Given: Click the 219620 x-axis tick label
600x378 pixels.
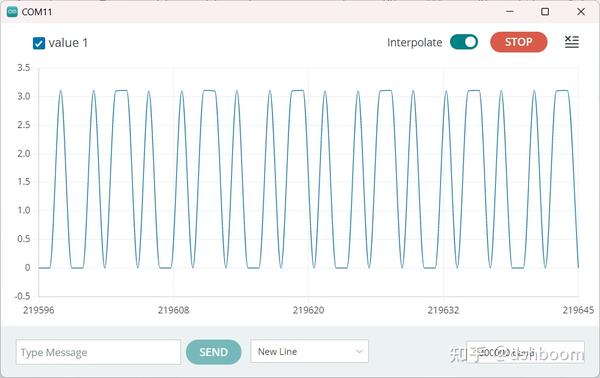Looking at the screenshot, I should (x=308, y=310).
